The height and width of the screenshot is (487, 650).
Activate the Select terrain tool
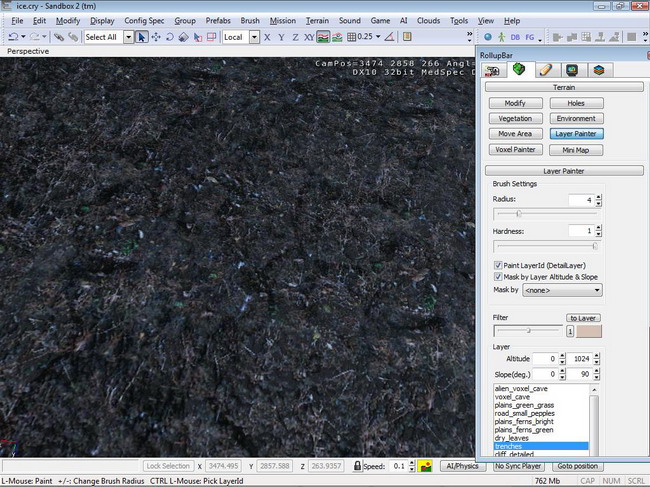(x=197, y=37)
